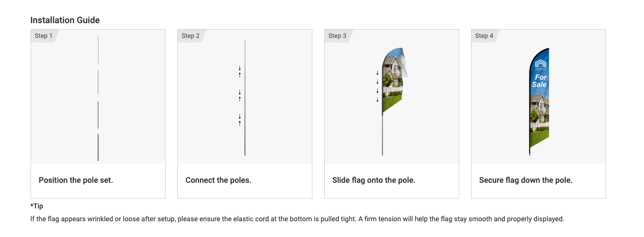Click the Step 3 label badge

(x=338, y=36)
